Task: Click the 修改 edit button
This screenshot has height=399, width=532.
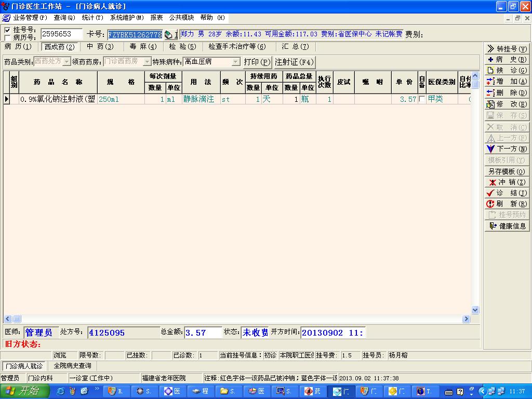Action: tap(507, 104)
